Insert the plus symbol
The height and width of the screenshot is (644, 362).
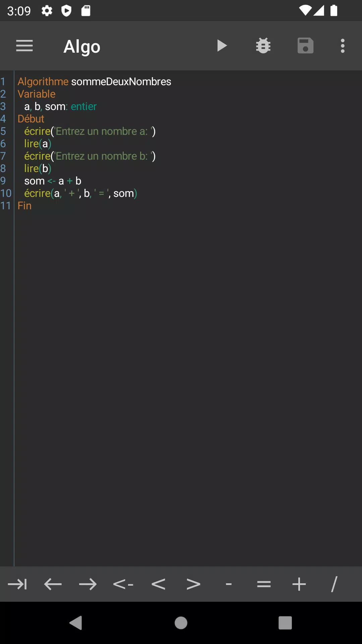click(x=299, y=584)
